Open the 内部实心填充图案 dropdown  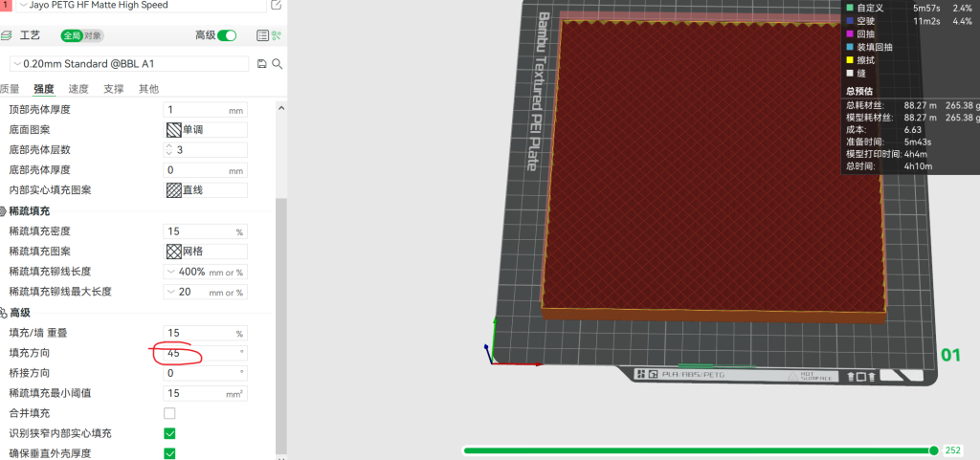coord(205,190)
